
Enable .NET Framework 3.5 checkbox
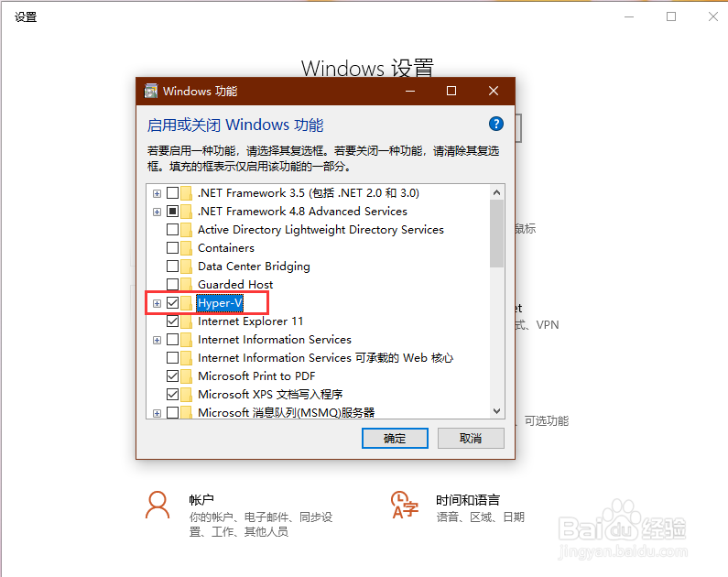(172, 193)
